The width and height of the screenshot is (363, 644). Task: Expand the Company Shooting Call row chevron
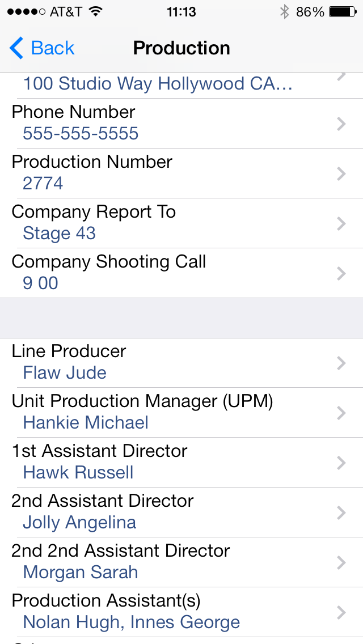point(341,273)
